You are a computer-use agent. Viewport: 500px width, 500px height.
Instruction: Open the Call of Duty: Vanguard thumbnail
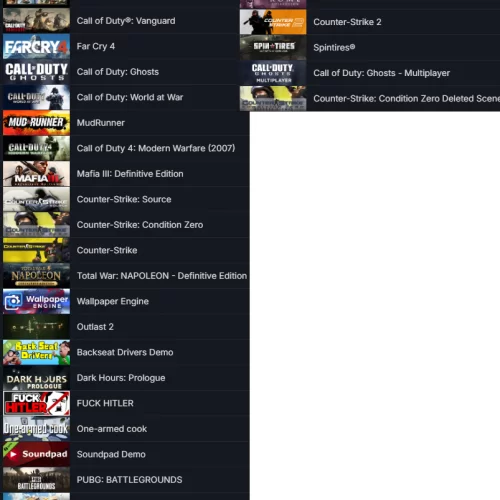36,21
